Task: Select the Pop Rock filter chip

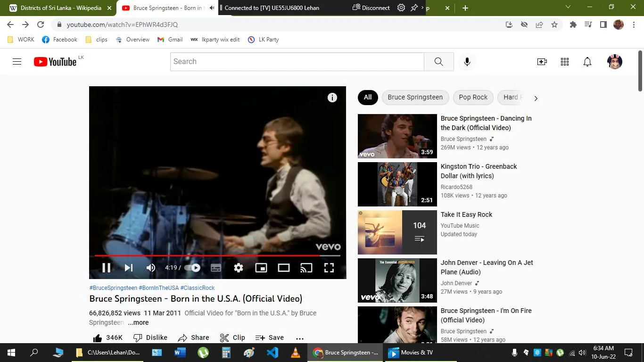Action: [473, 98]
